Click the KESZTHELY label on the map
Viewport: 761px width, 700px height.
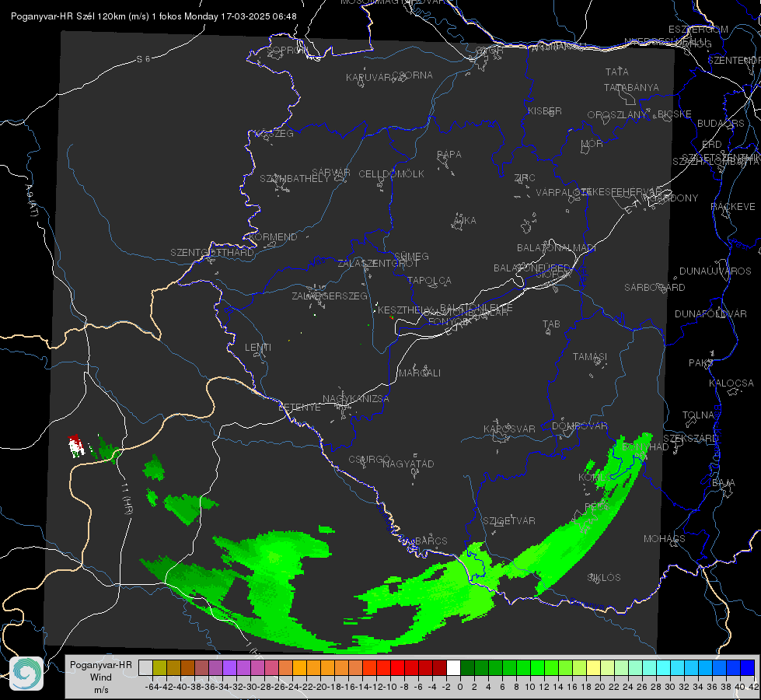tap(406, 310)
